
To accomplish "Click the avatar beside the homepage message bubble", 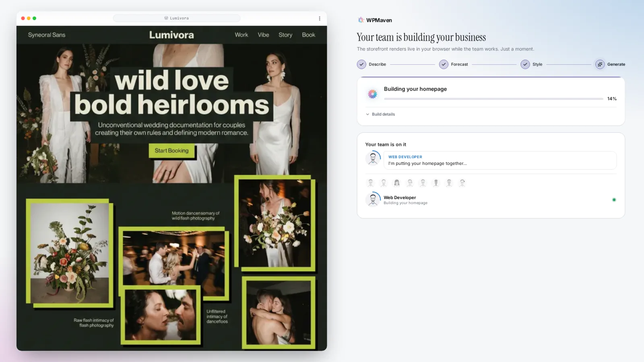I will (x=373, y=158).
